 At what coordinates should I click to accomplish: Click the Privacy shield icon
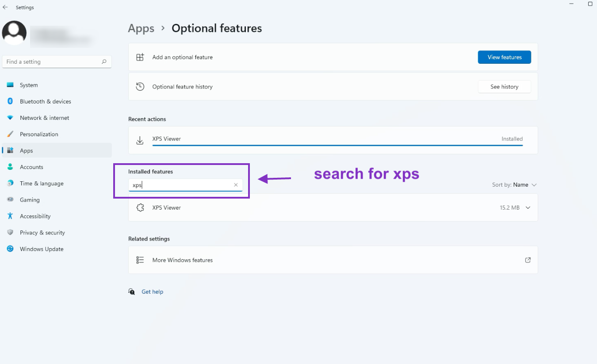(x=10, y=232)
